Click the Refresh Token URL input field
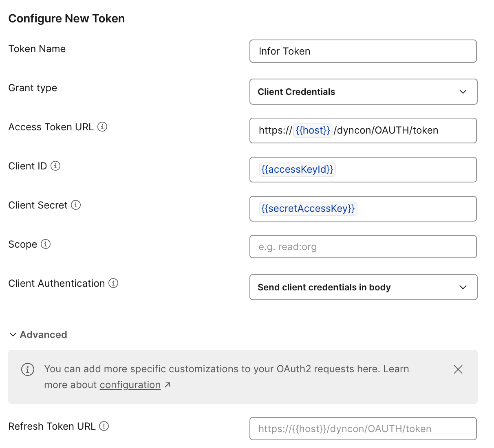 pyautogui.click(x=363, y=428)
